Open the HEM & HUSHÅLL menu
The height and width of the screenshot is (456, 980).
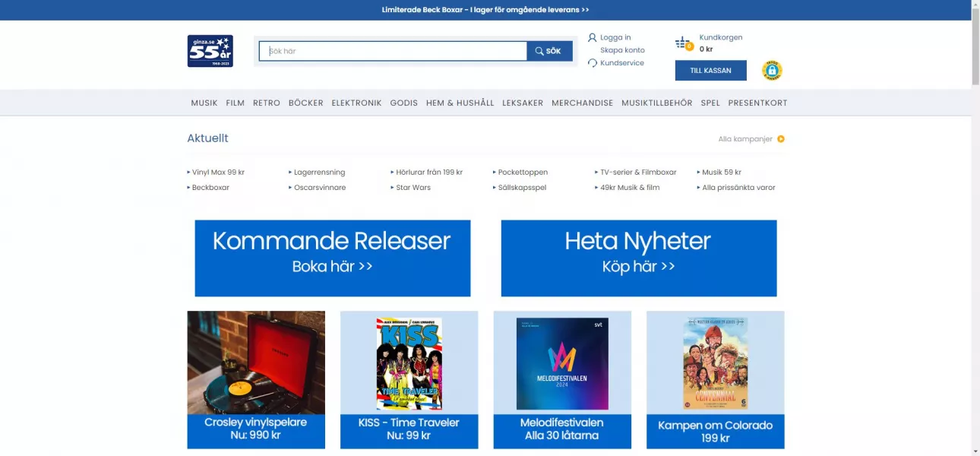click(x=460, y=103)
